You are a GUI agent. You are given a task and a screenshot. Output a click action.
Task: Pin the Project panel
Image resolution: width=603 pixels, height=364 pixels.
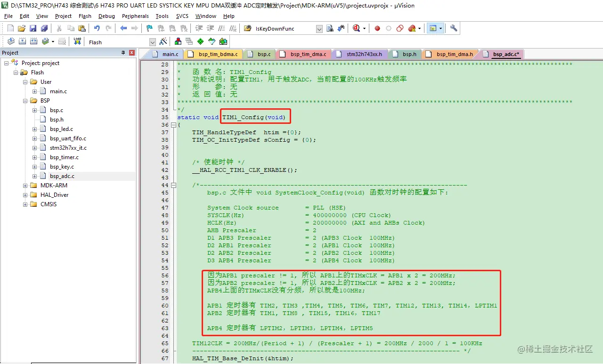tap(123, 53)
